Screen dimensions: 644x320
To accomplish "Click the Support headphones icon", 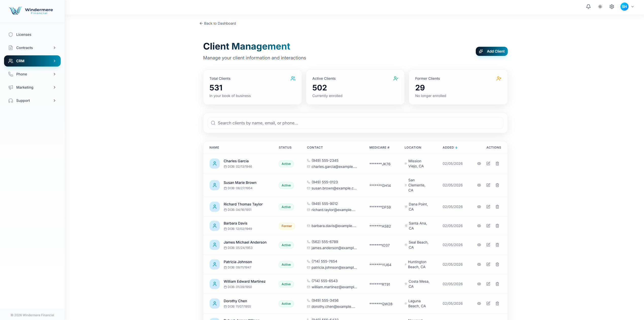I will pyautogui.click(x=11, y=101).
